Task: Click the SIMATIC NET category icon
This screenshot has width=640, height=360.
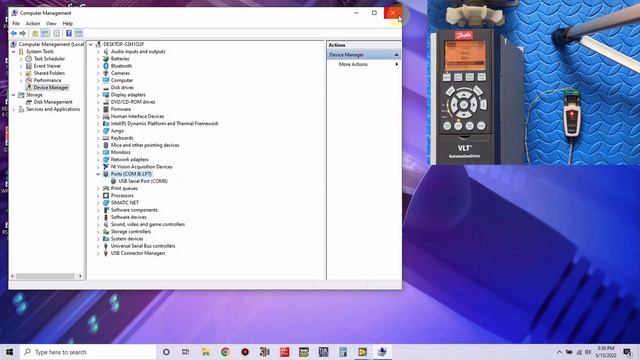Action: tap(106, 203)
